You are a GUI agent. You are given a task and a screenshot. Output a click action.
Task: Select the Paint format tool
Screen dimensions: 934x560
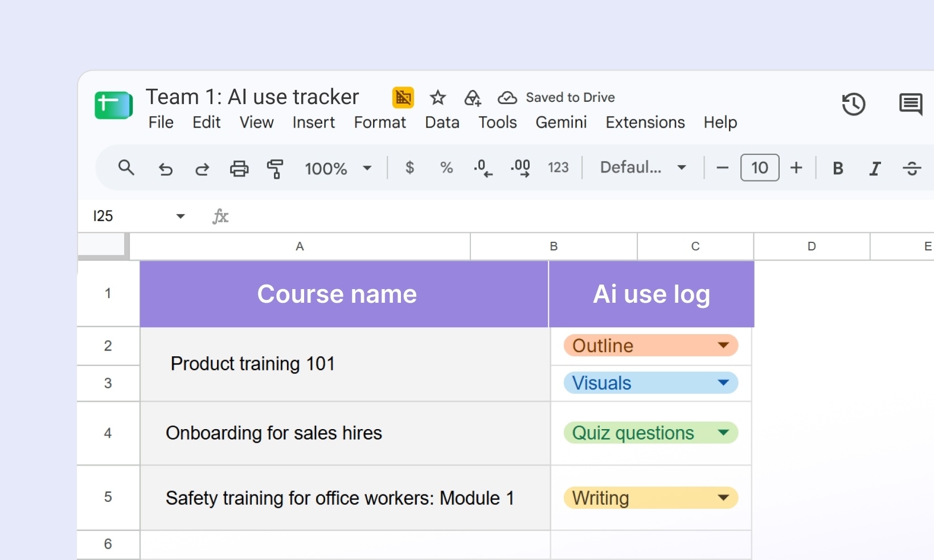pos(275,168)
